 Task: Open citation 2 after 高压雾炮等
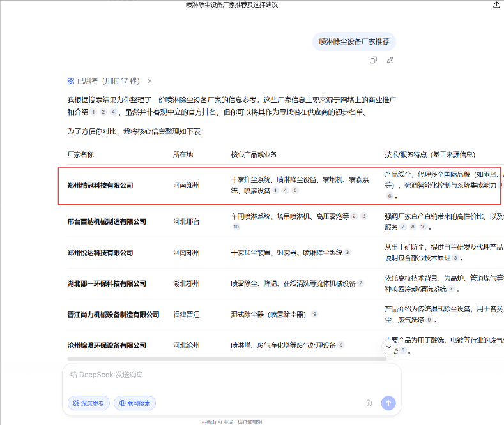(x=354, y=216)
